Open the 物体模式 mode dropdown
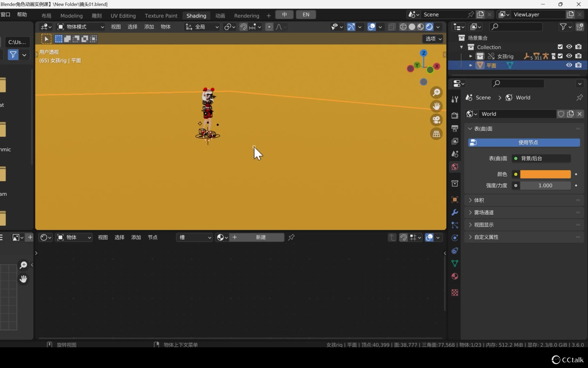 point(80,27)
